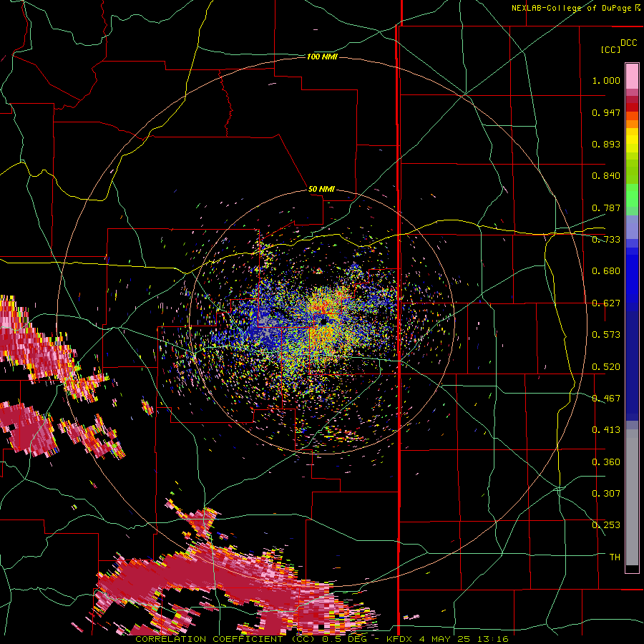Click the 100 NMI range ring label
This screenshot has width=644, height=644.
pyautogui.click(x=322, y=57)
